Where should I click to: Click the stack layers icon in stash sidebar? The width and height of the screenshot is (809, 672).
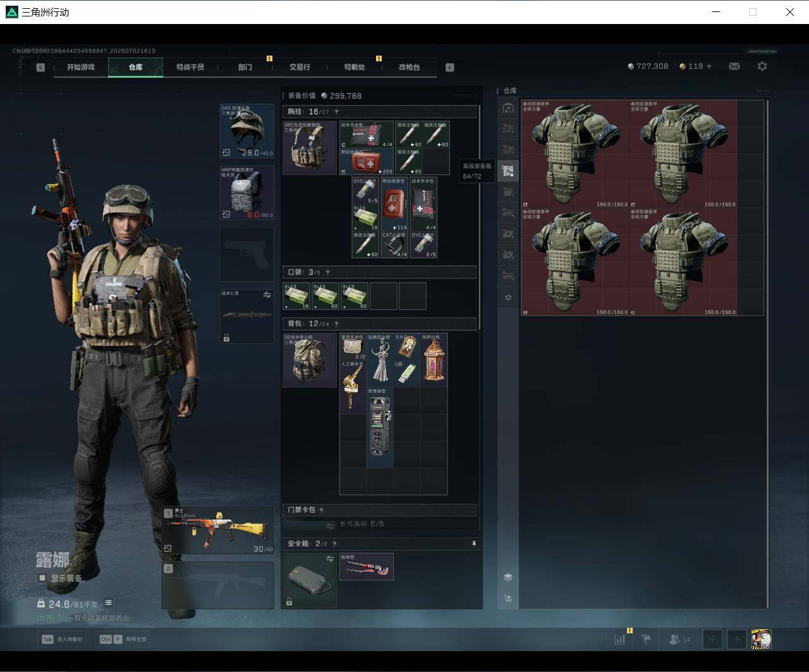coord(508,577)
